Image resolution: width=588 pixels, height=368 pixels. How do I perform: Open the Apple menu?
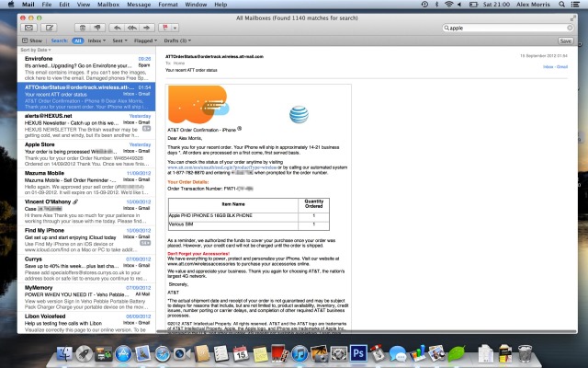(x=11, y=4)
